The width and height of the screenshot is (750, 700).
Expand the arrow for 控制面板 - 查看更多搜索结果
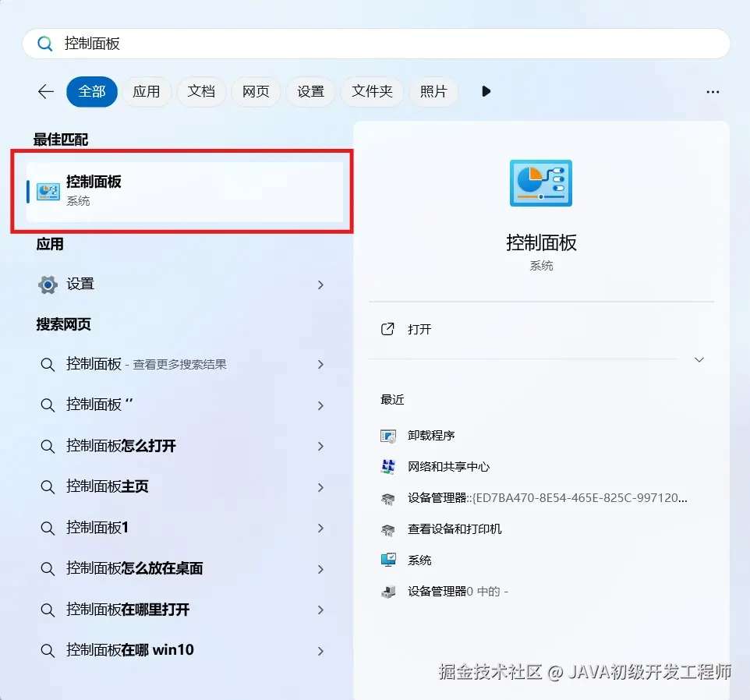[320, 364]
